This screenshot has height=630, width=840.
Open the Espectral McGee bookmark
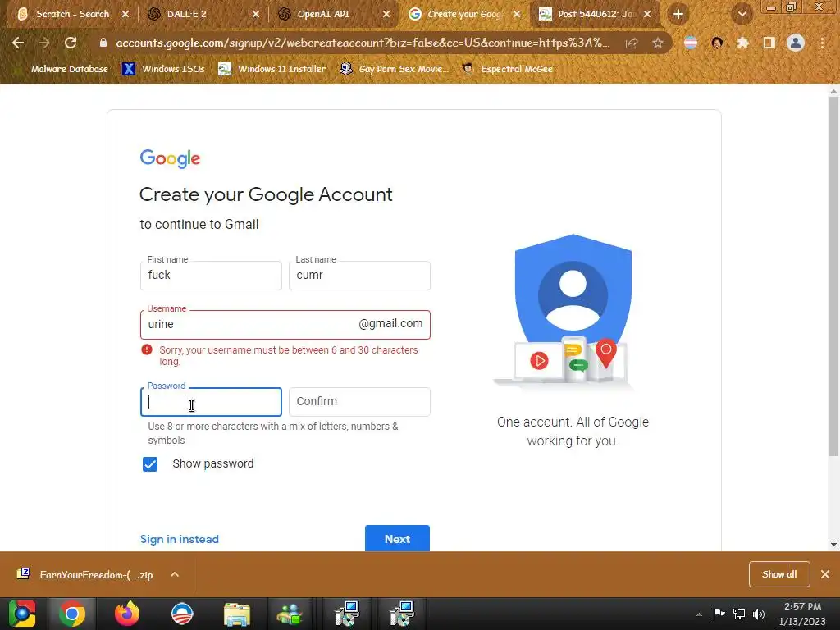(507, 69)
